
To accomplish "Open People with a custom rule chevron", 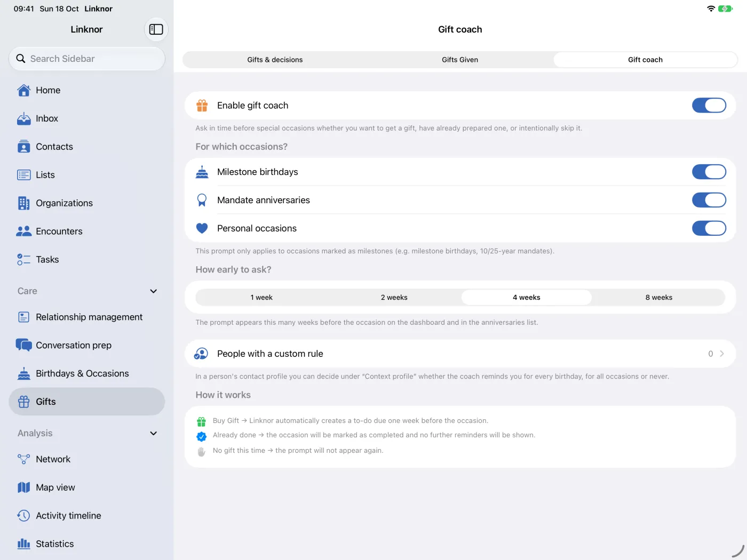I will [722, 354].
